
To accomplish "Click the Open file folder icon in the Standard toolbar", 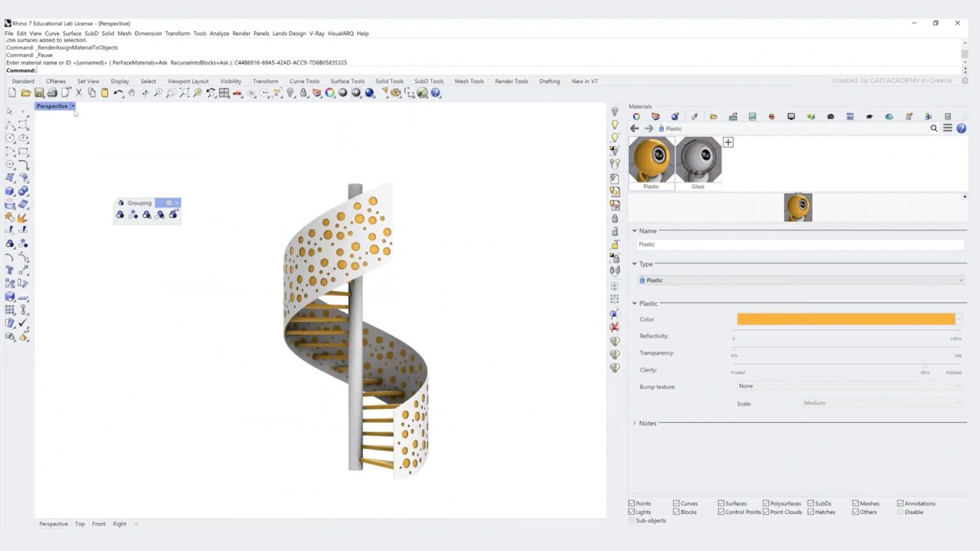I will (x=26, y=93).
